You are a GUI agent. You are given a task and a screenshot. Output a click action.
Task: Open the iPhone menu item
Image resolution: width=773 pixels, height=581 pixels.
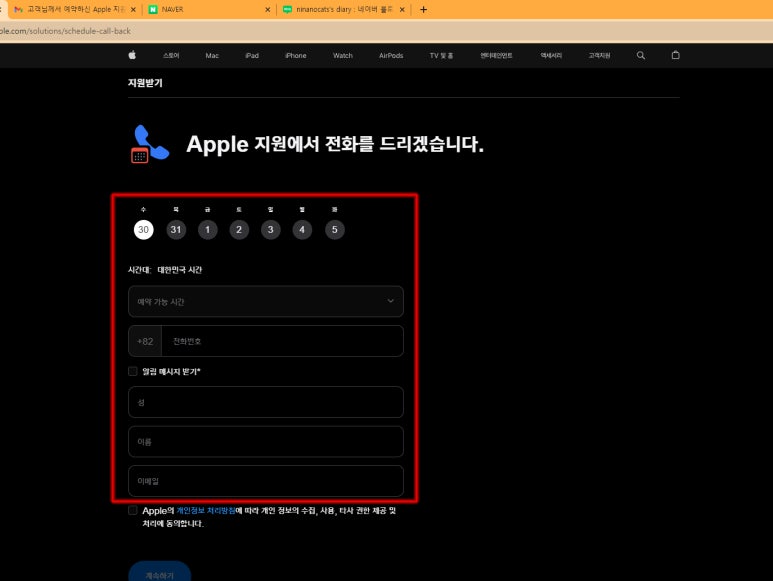[296, 56]
